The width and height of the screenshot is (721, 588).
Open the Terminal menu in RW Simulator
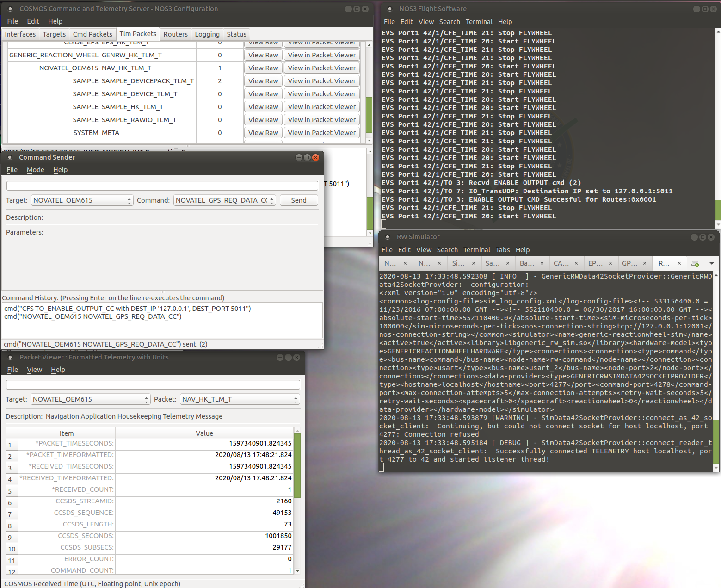[x=476, y=250]
